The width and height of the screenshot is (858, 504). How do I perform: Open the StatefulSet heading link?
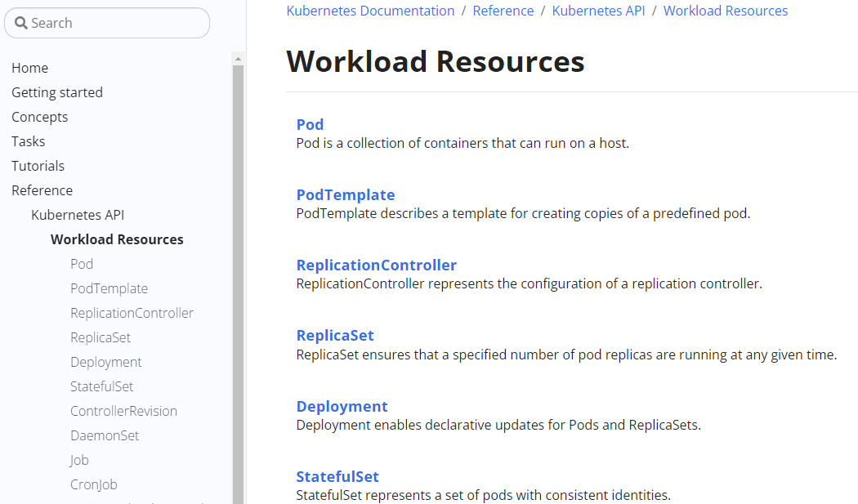click(x=337, y=476)
